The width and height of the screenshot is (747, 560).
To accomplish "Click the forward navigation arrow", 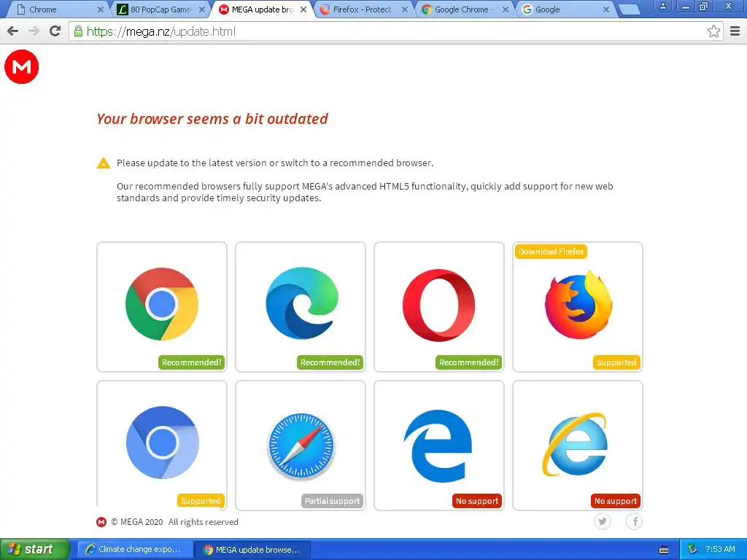I will [x=34, y=31].
